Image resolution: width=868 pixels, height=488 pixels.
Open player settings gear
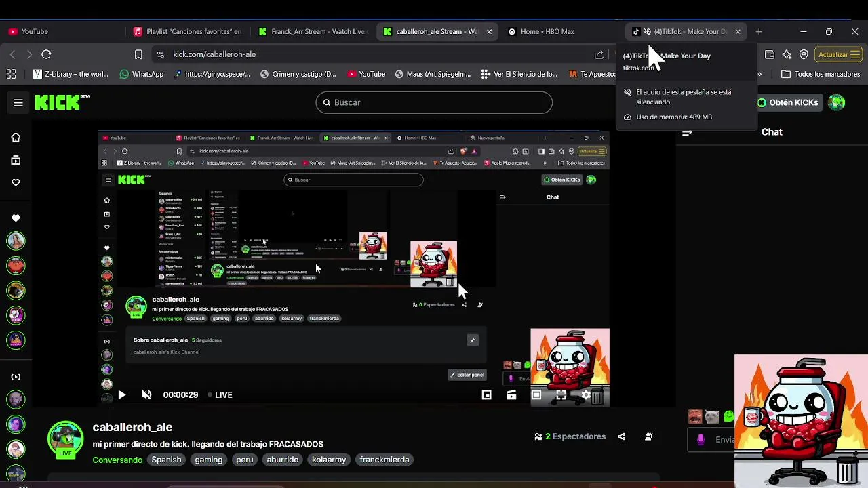[586, 394]
